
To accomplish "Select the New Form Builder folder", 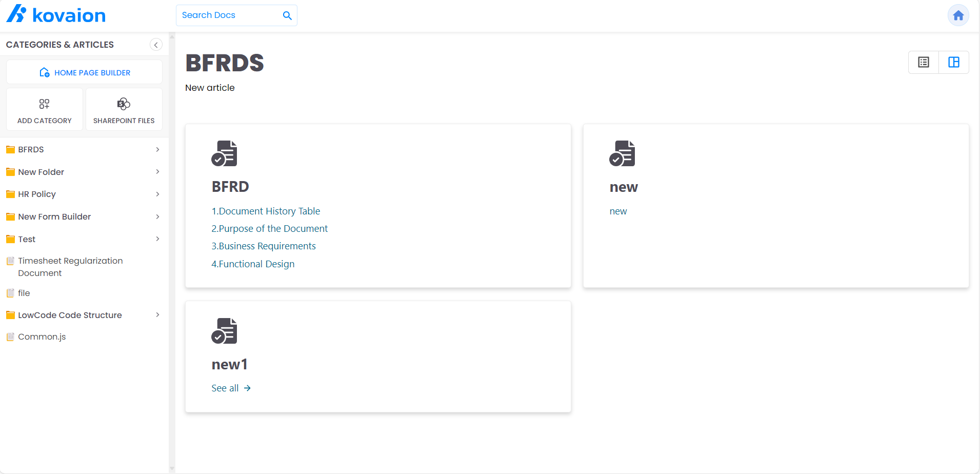I will click(54, 216).
